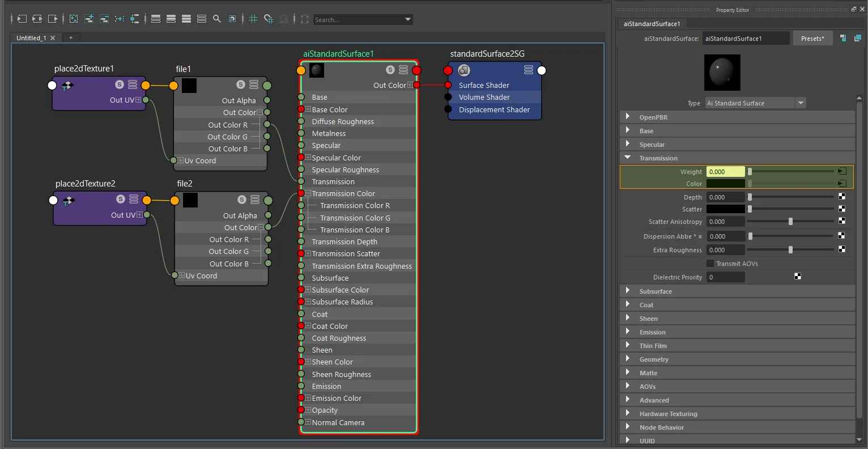Click the copy tab icon next to Presets
The image size is (868, 449).
point(843,38)
